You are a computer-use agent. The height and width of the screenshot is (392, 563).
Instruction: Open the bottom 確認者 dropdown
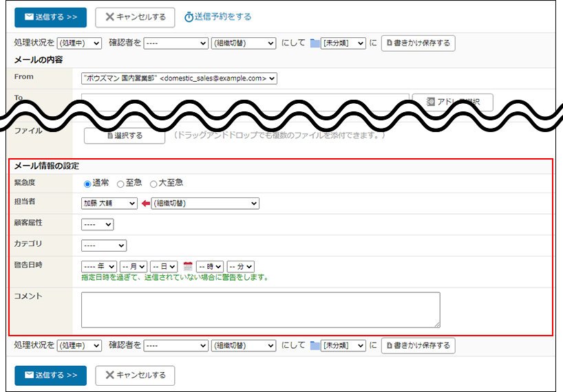176,345
